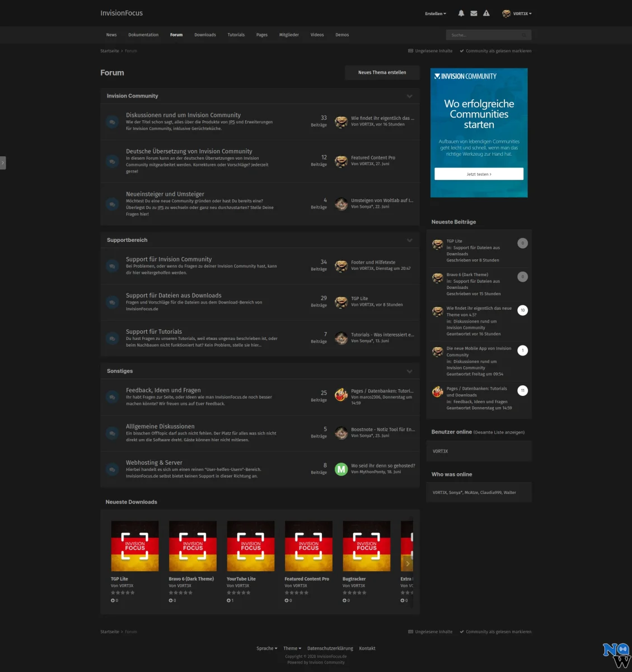Click into the Suche search field
Viewport: 632px width, 672px height.
coord(483,35)
